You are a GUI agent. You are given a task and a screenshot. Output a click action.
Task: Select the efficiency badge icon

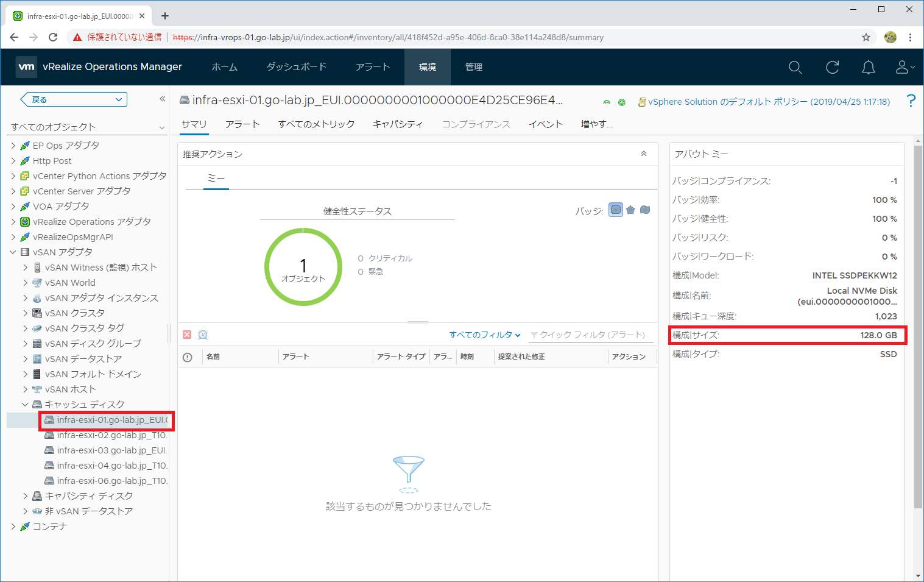pos(645,210)
